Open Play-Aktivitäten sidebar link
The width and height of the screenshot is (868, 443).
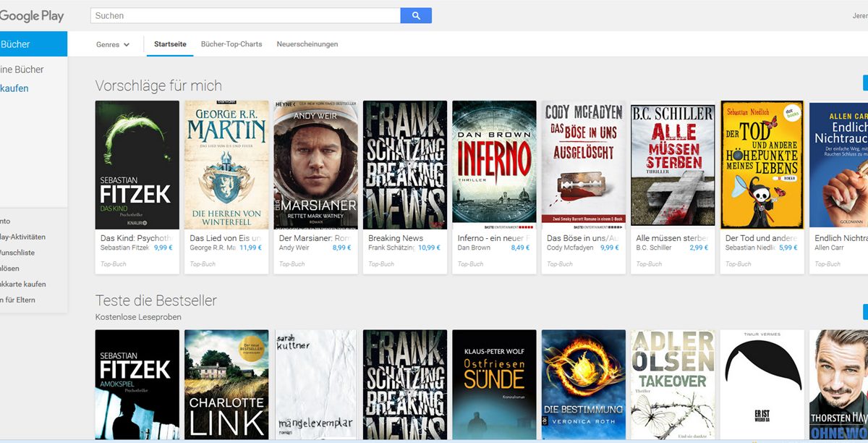23,237
